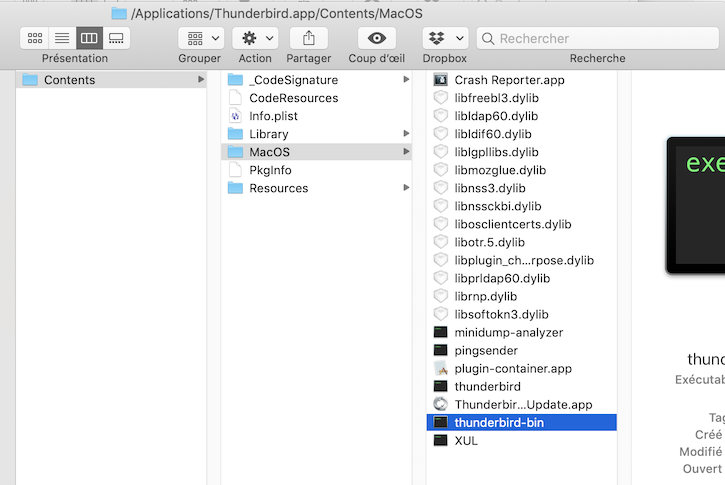Select column view presentation
The width and height of the screenshot is (725, 485).
coord(89,38)
